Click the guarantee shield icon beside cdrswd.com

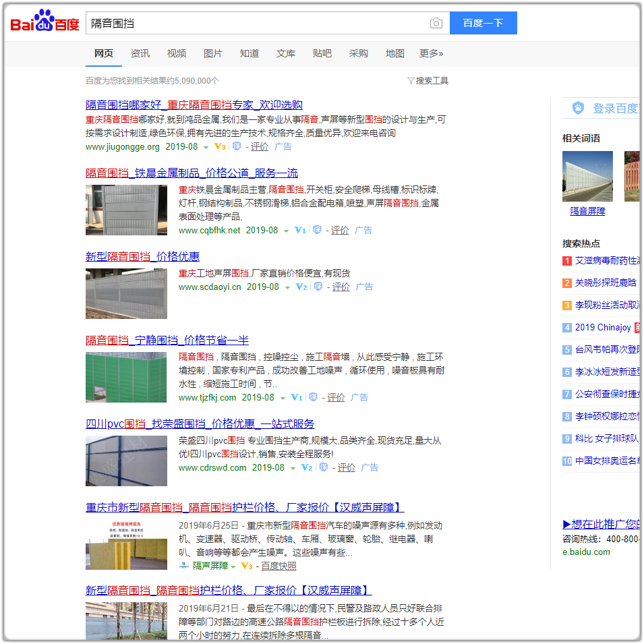coord(323,468)
